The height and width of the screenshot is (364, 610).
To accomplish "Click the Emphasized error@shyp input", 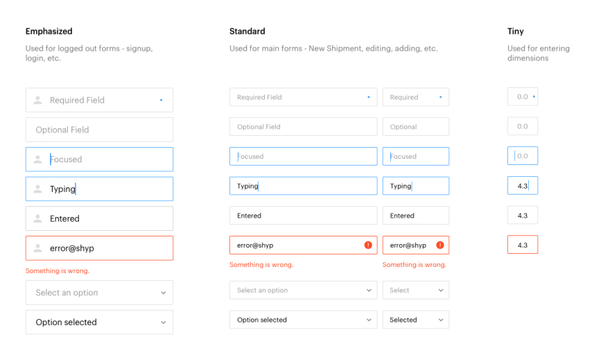I will pyautogui.click(x=99, y=248).
